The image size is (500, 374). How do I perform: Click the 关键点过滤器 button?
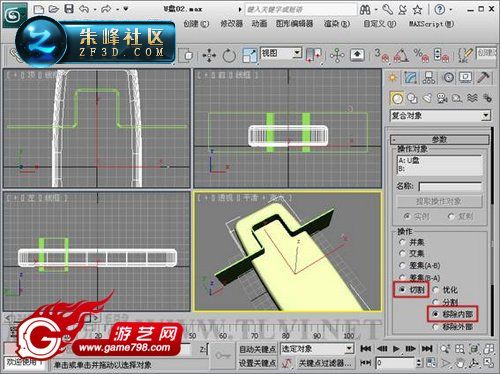coord(325,363)
